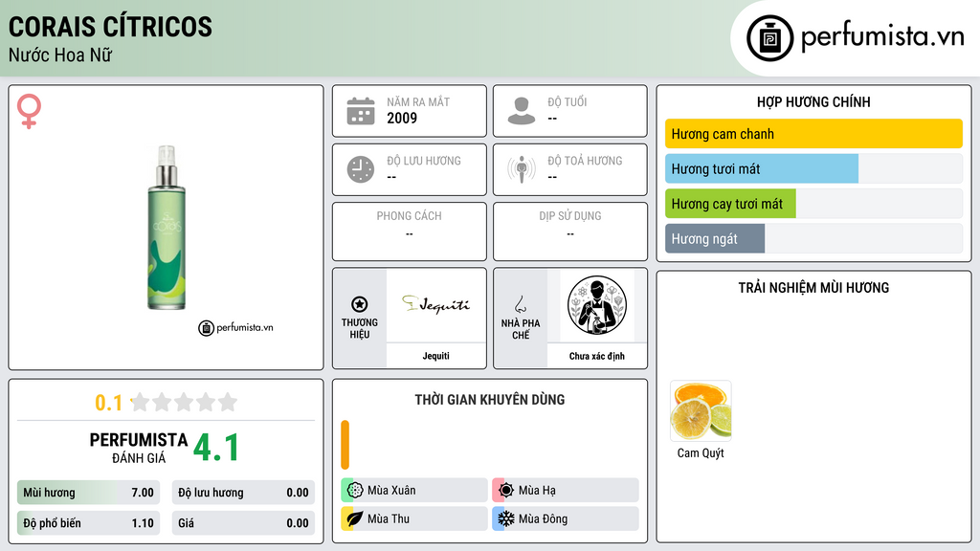
Task: Select the Mùa Đông season button
Action: point(566,518)
